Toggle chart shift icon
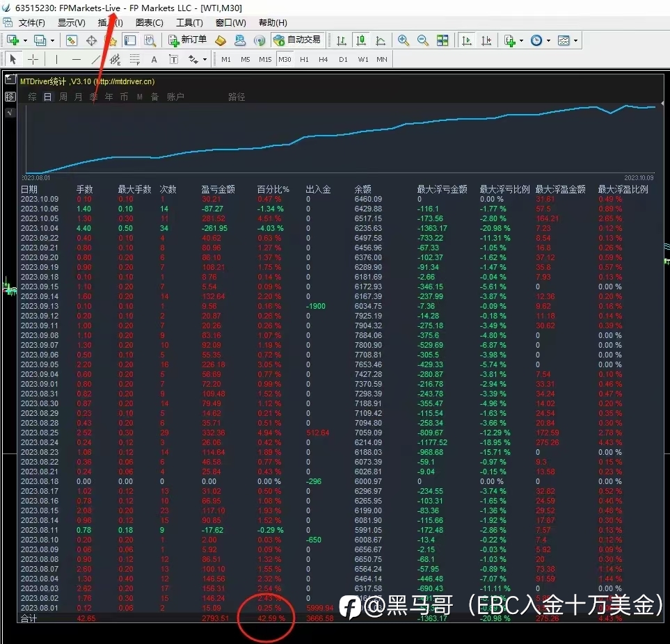670x644 pixels. click(486, 40)
